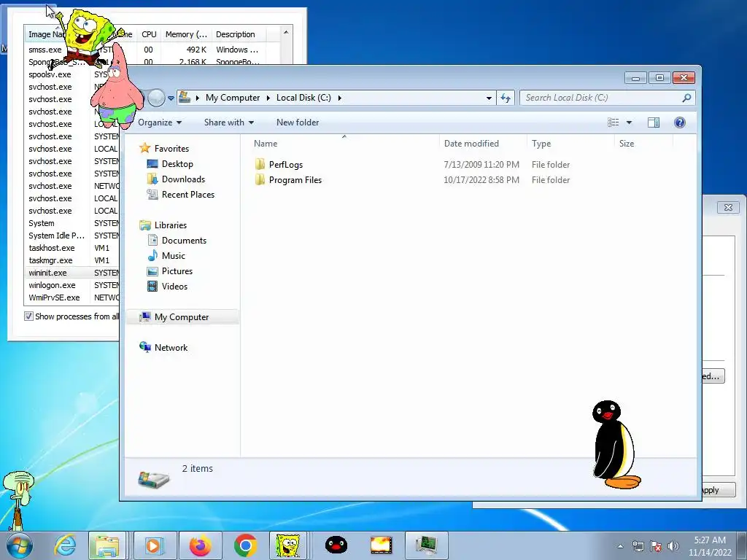The width and height of the screenshot is (747, 560).
Task: Sort Task Manager by Memory column
Action: tap(186, 34)
